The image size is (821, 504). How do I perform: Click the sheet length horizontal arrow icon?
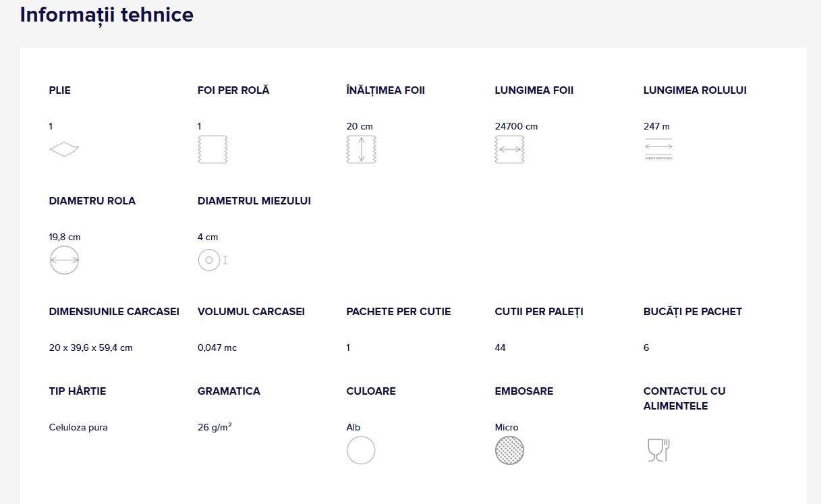coord(509,149)
